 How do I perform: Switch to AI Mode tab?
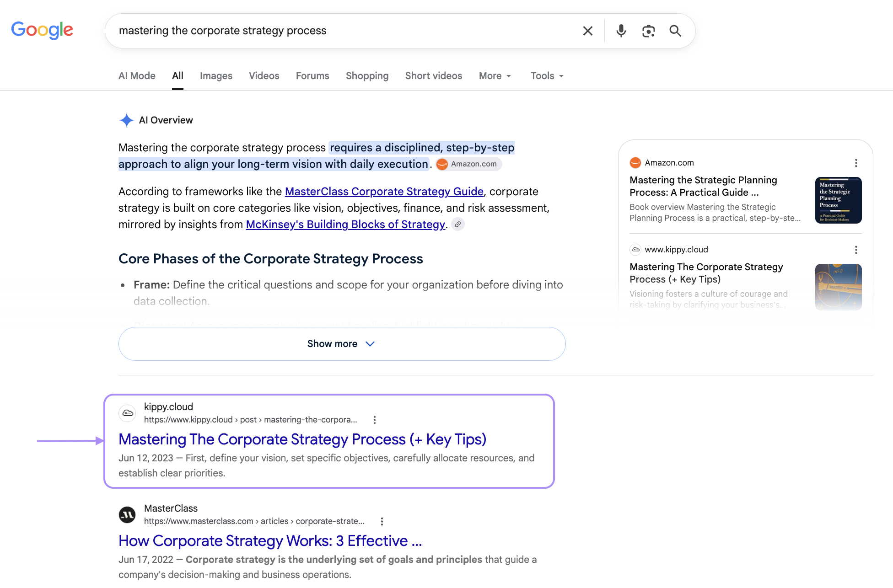pos(137,76)
